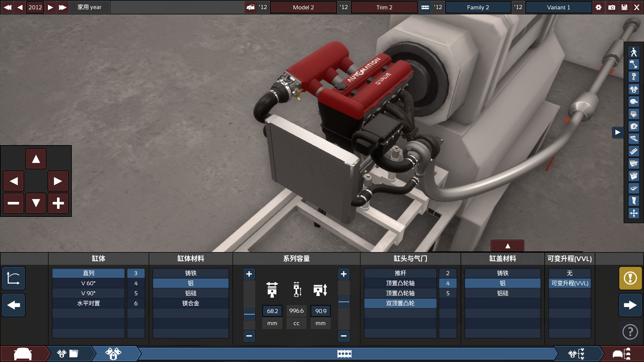Image resolution: width=644 pixels, height=362 pixels.
Task: Open the question mark help icon
Action: tap(630, 332)
